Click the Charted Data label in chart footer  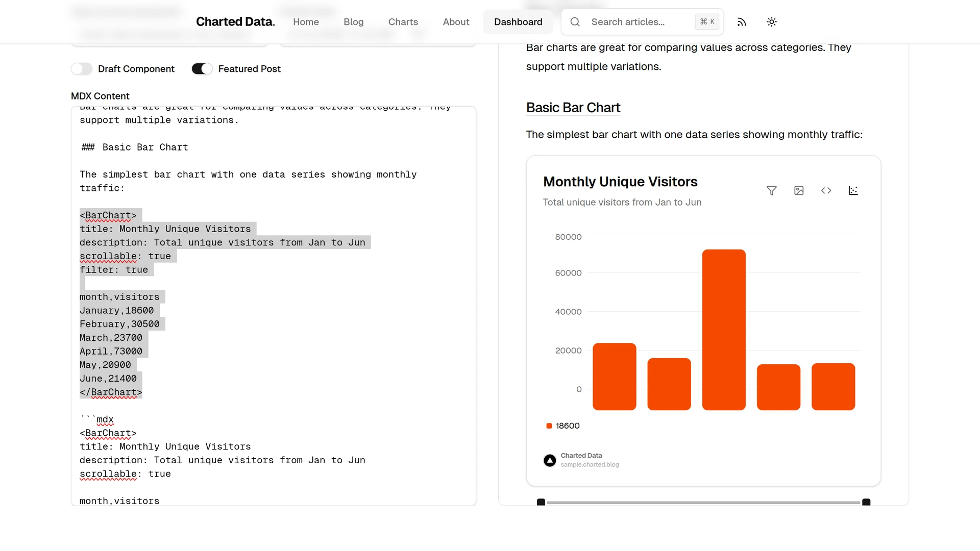(x=581, y=456)
